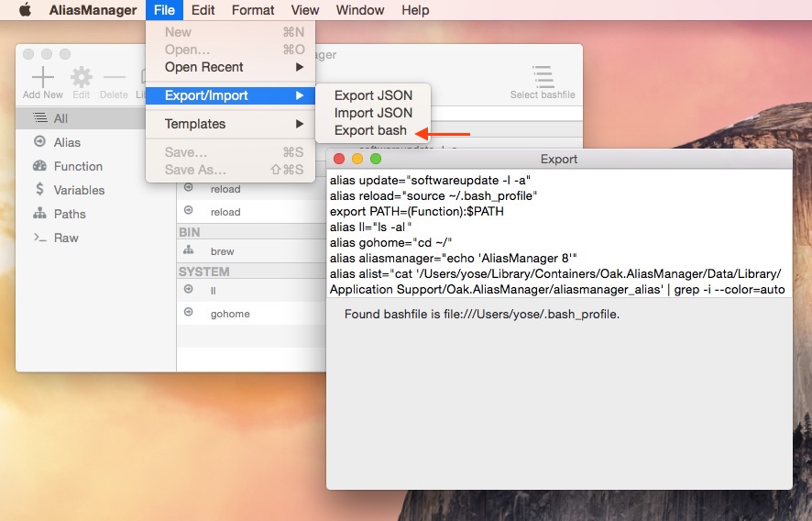
Task: Click the line alias ll="ls -al"
Action: (371, 227)
